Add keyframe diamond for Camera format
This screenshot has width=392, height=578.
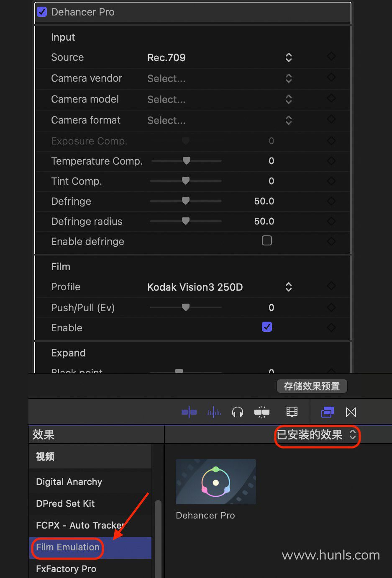coord(331,119)
